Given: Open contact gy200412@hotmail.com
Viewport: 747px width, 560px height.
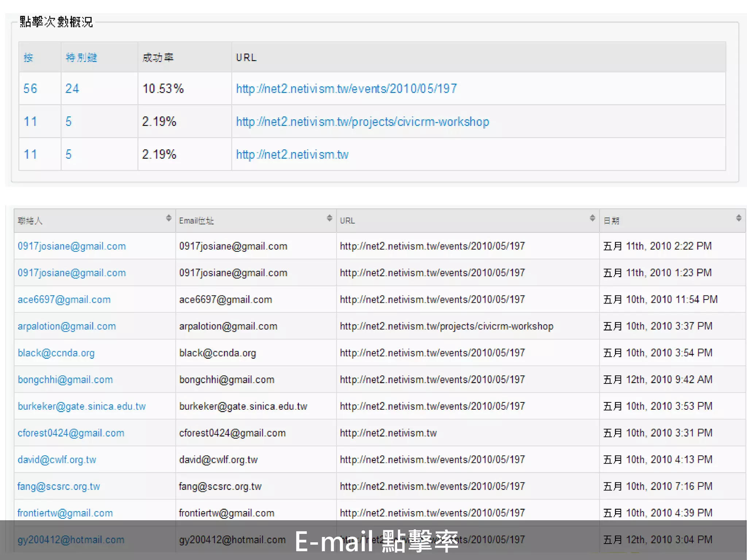Looking at the screenshot, I should pos(71,539).
